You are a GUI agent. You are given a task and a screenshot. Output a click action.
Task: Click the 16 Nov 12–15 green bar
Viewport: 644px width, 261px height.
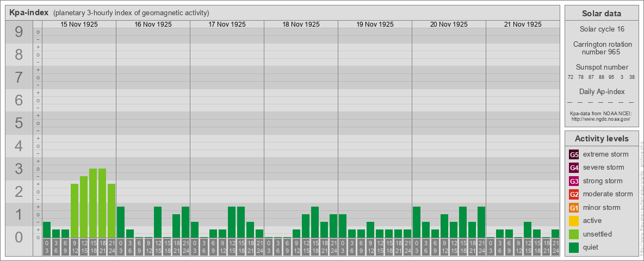(x=158, y=222)
